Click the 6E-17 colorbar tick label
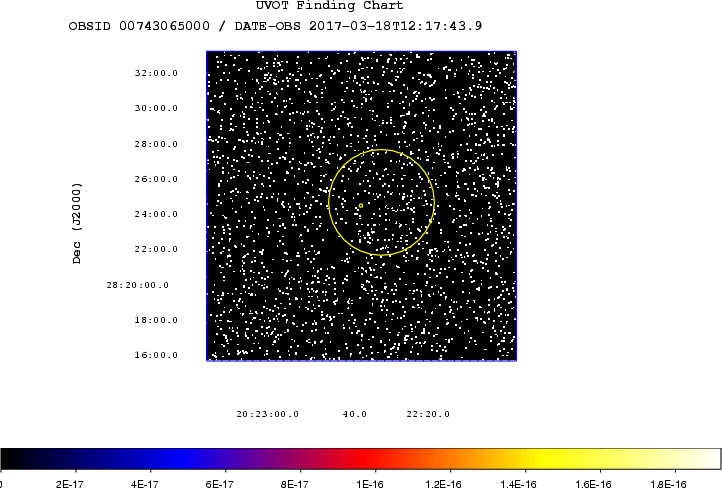Screen dimensions: 722x488 [220, 484]
